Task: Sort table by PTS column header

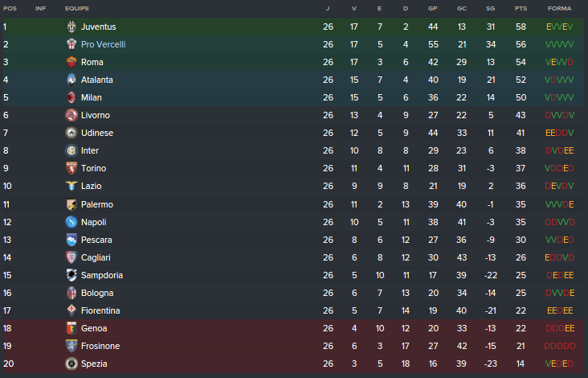Action: [x=521, y=8]
